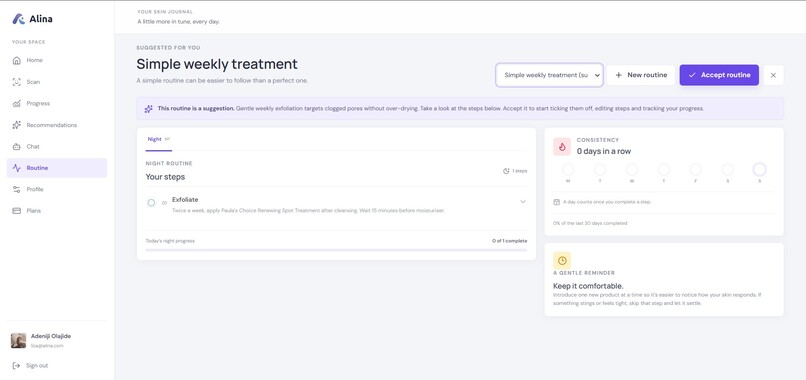Open the Plans page

point(57,211)
